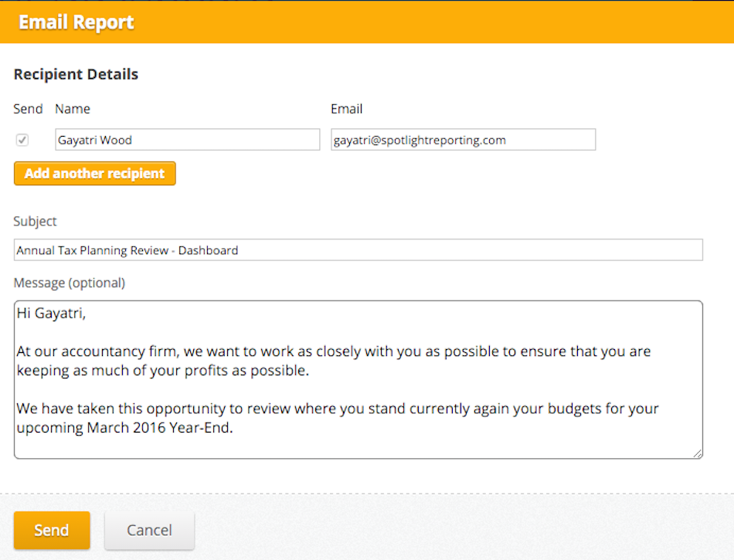Screen dimensions: 734x560
Task: Click the Email column label
Action: pyautogui.click(x=346, y=109)
